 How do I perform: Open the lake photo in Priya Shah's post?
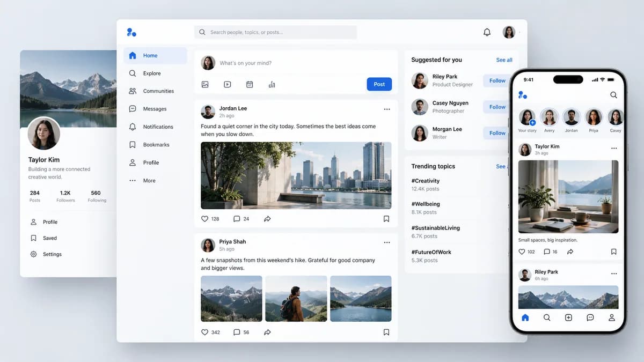361,299
